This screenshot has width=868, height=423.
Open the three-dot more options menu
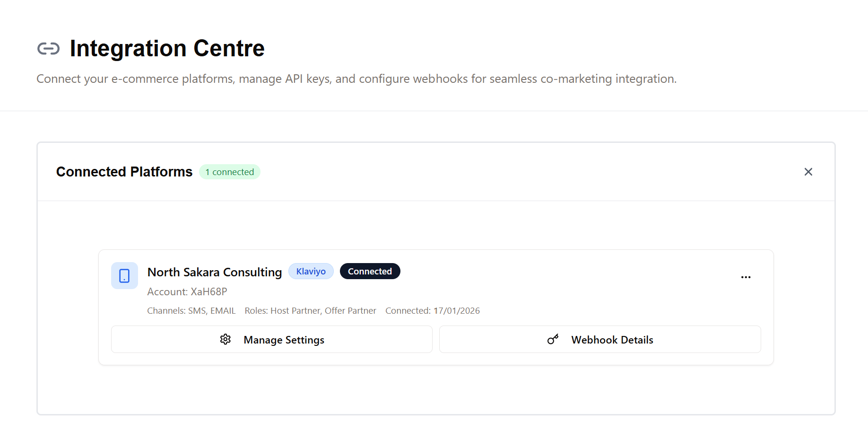tap(746, 277)
